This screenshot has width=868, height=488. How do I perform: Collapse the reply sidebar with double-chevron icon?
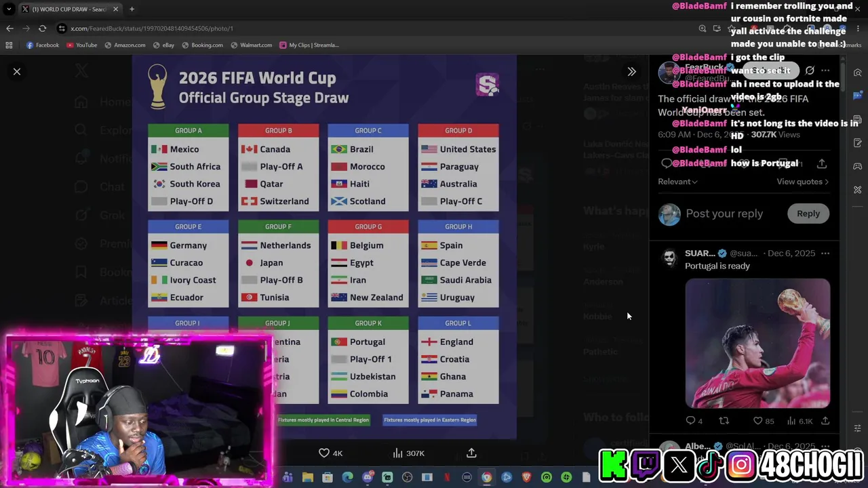pos(631,71)
